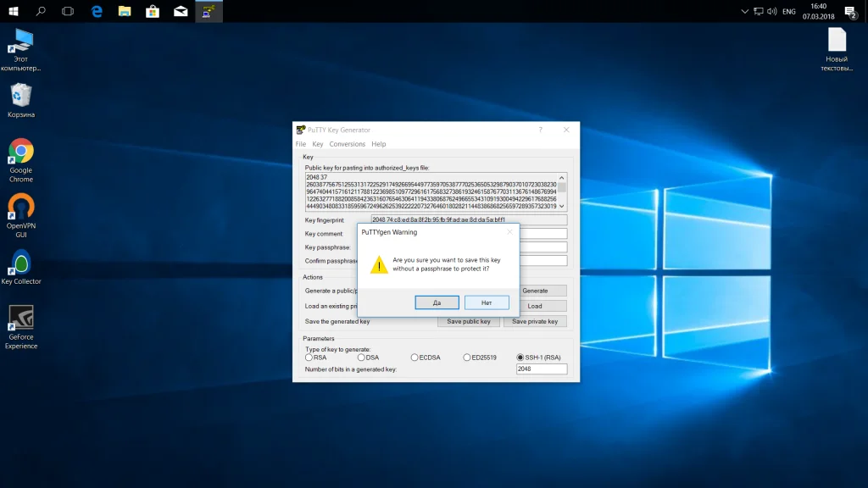
Task: Select the ECDSA key type radio
Action: point(414,358)
